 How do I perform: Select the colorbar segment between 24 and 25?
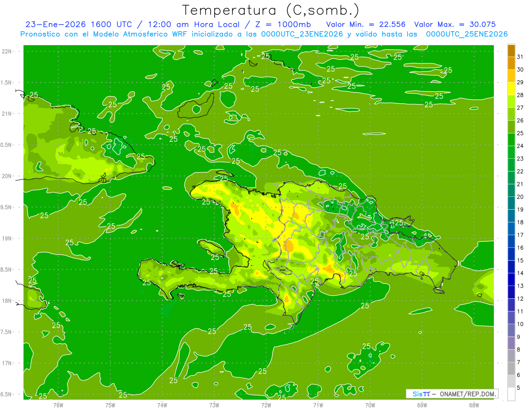point(511,140)
